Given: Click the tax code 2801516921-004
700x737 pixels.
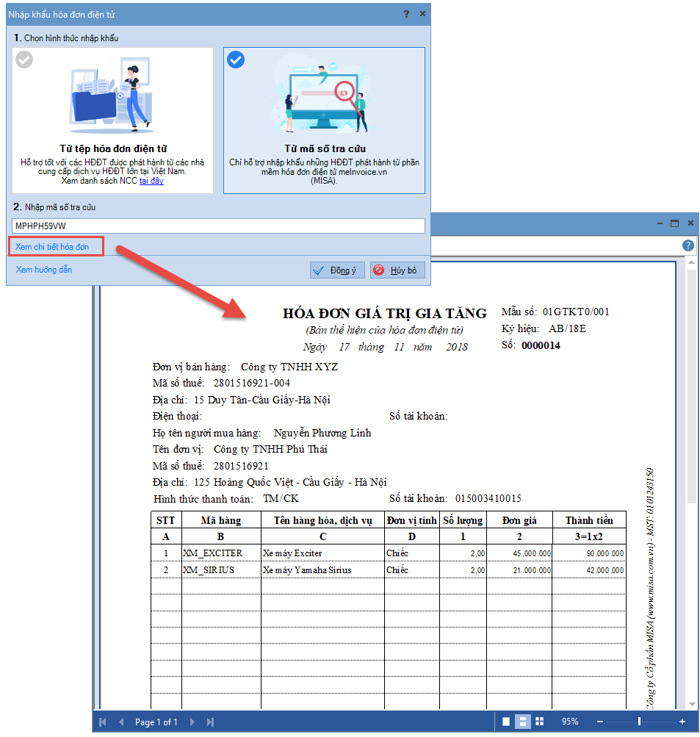Looking at the screenshot, I should coord(251,383).
